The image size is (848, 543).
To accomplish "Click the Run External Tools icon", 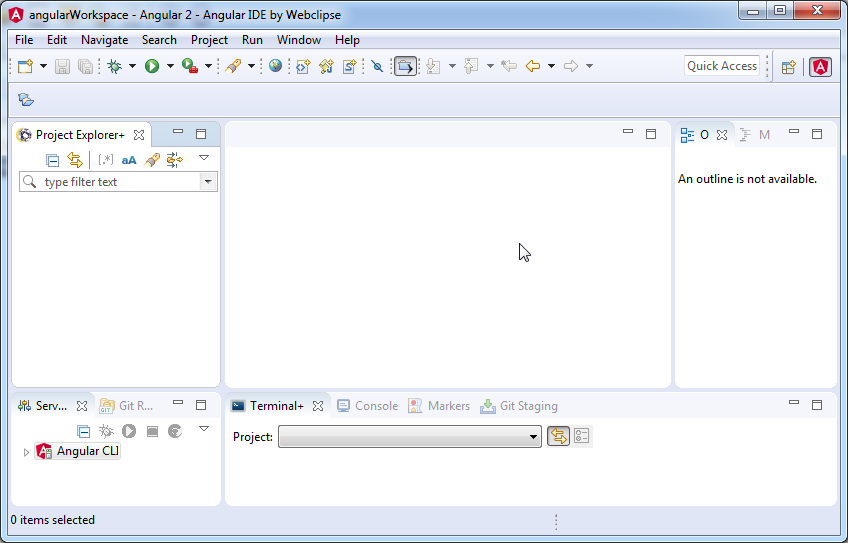I will click(189, 66).
